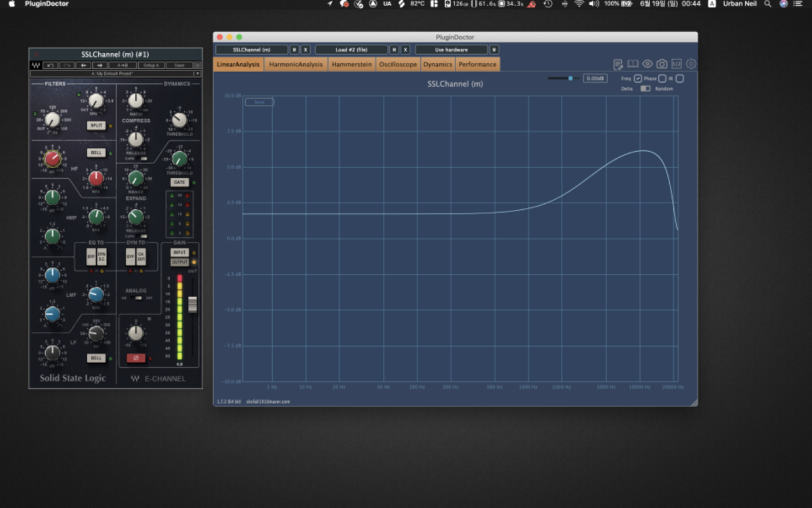Click the phase invert Ø button

click(135, 358)
